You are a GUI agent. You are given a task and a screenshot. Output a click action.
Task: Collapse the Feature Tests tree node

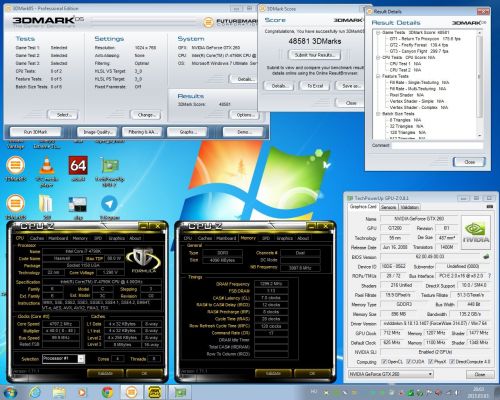point(378,76)
